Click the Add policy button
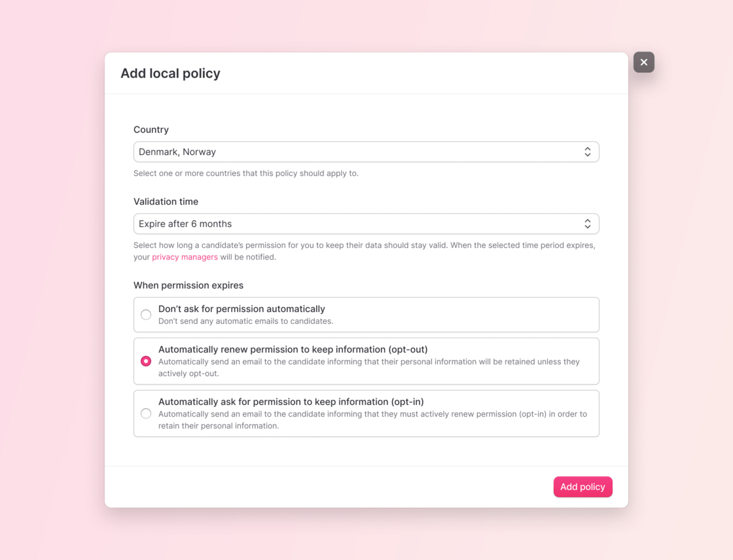The image size is (733, 560). point(582,487)
